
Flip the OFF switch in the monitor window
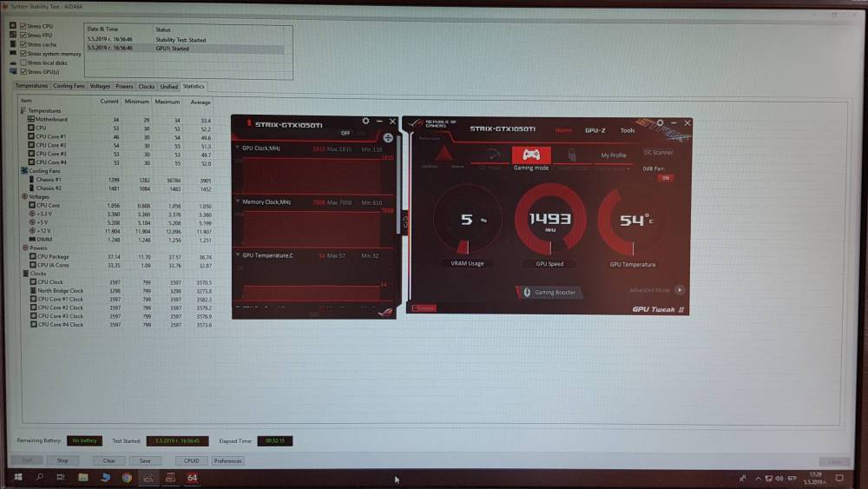coord(346,133)
